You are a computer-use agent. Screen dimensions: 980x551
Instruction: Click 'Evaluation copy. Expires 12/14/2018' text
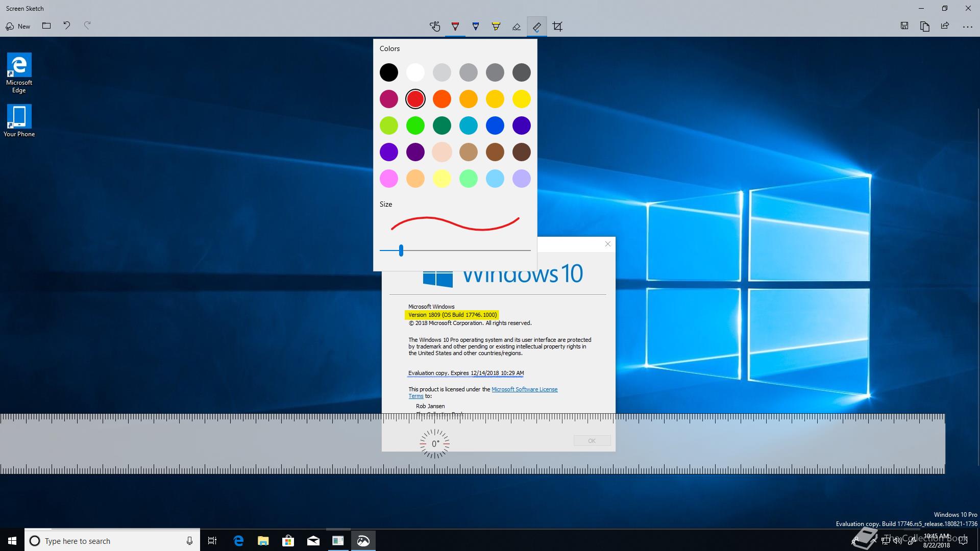pos(466,373)
